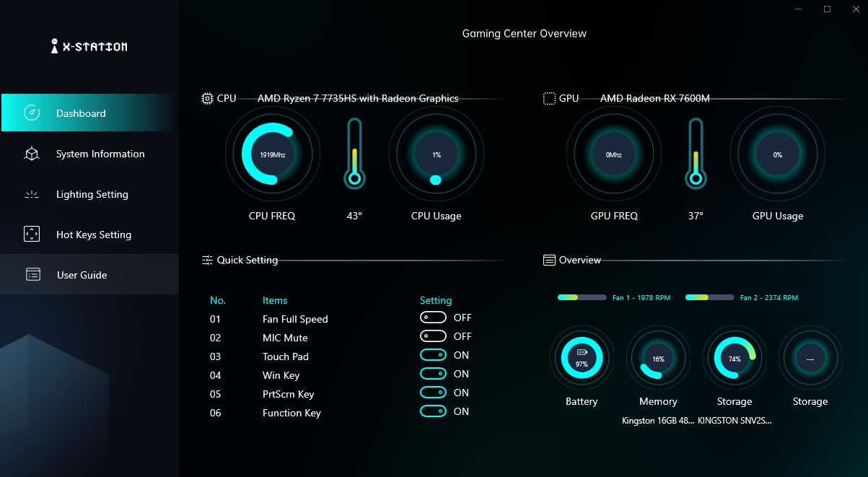Click the X-STATION logo
868x477 pixels.
tap(89, 47)
